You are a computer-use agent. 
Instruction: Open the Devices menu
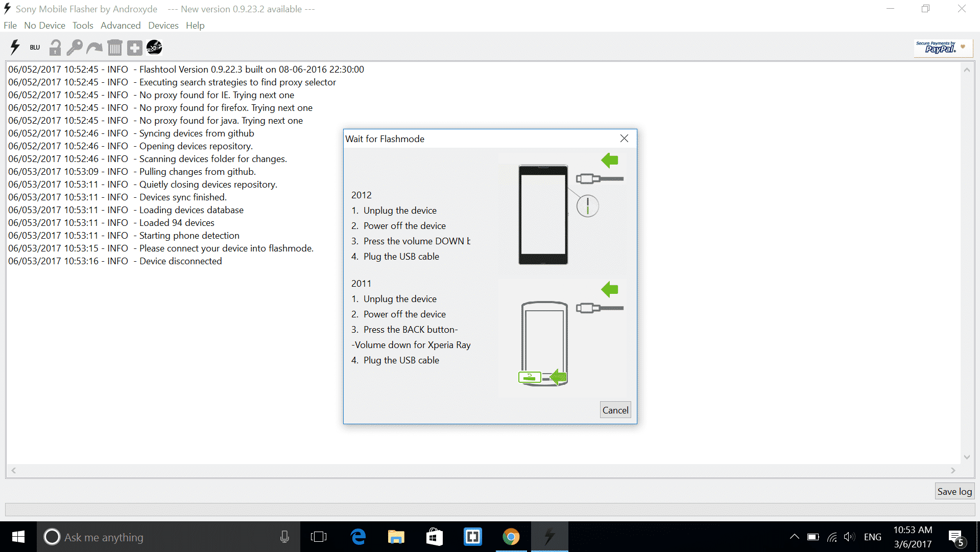[x=163, y=26]
